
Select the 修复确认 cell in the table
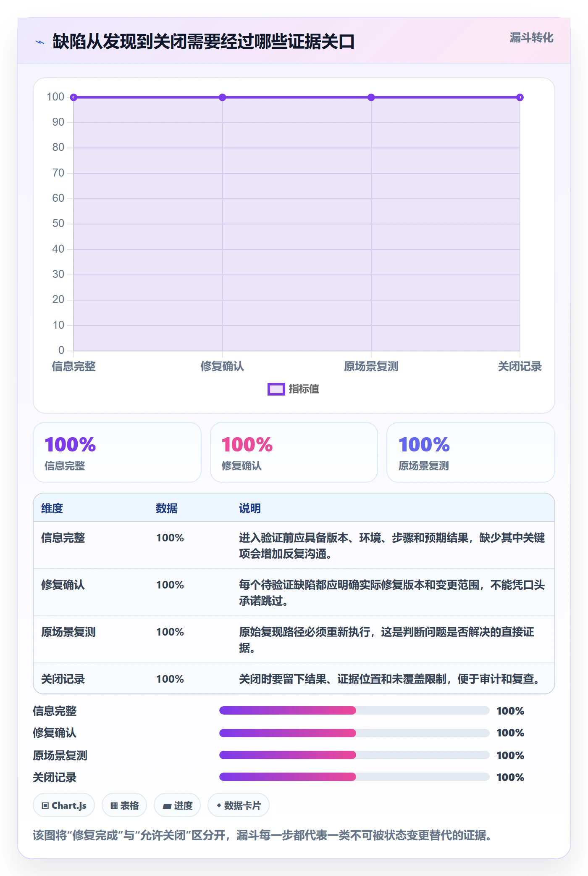tap(63, 585)
